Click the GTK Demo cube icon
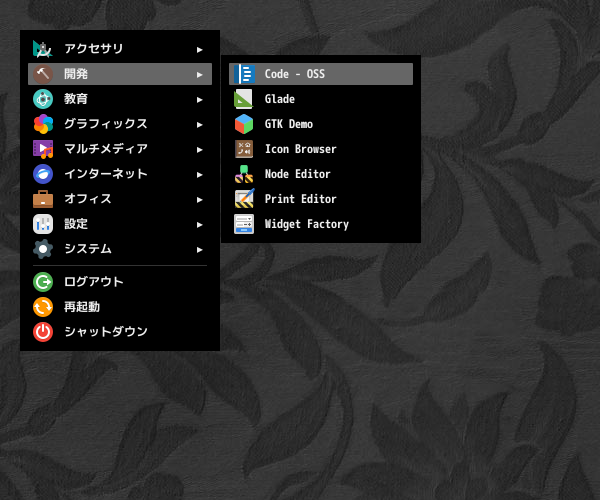 244,124
